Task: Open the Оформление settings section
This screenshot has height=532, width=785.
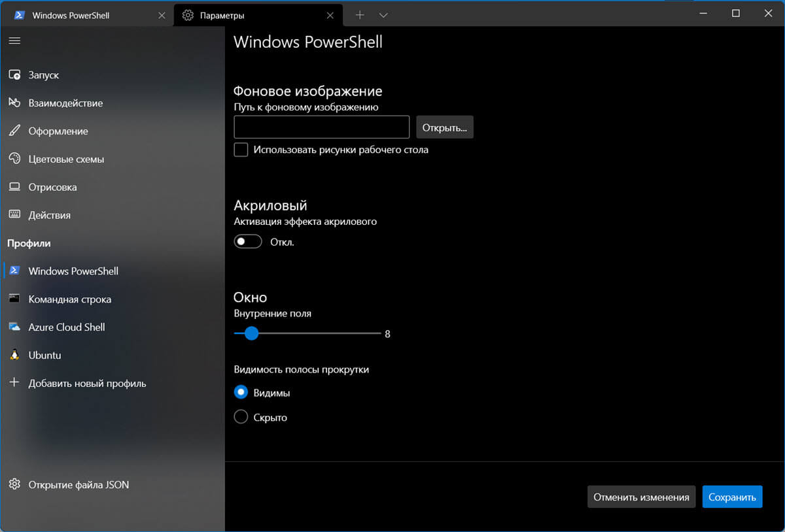Action: click(113, 131)
